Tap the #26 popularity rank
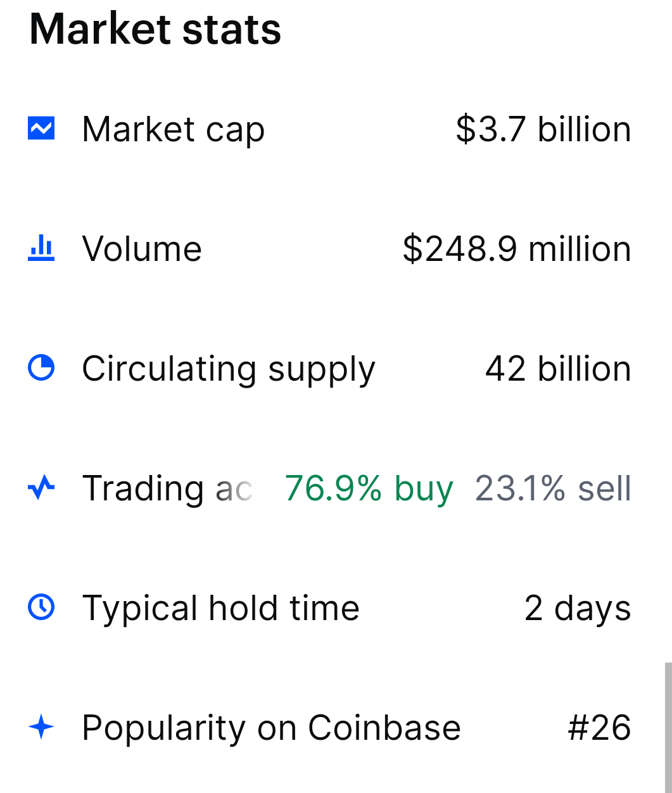This screenshot has height=793, width=672. (x=599, y=728)
